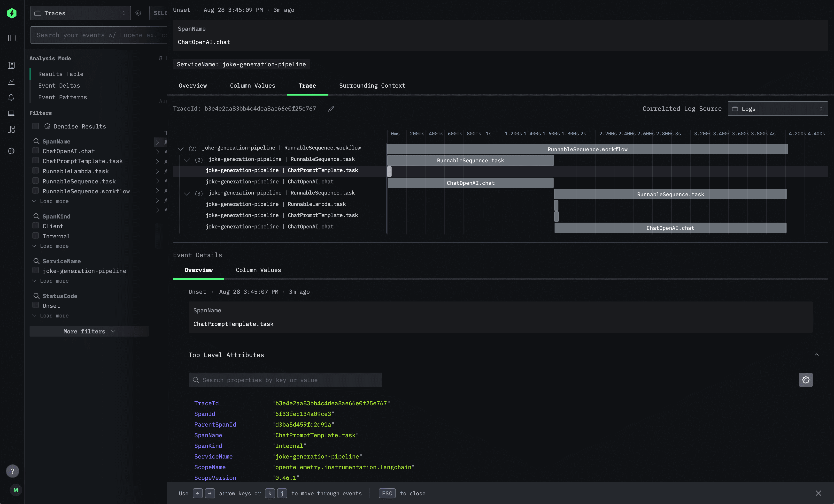Select the charts analytics icon in the sidebar
834x504 pixels.
coord(11,81)
